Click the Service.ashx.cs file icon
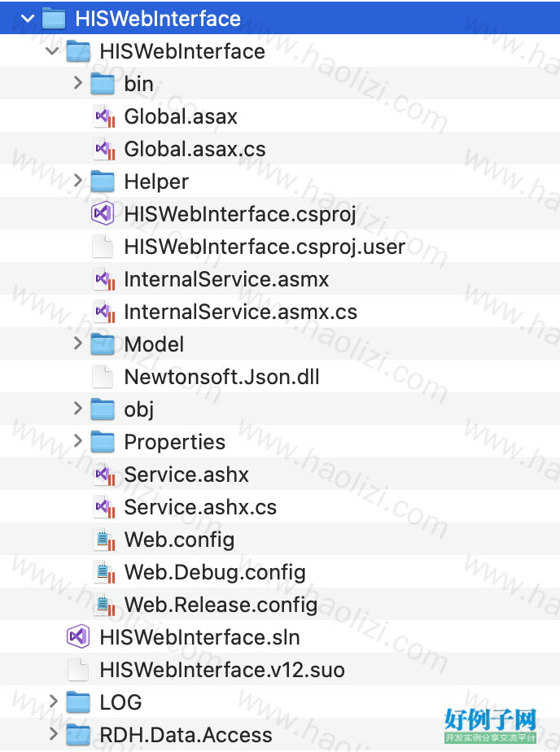Screen dimensions: 560x752 (103, 507)
